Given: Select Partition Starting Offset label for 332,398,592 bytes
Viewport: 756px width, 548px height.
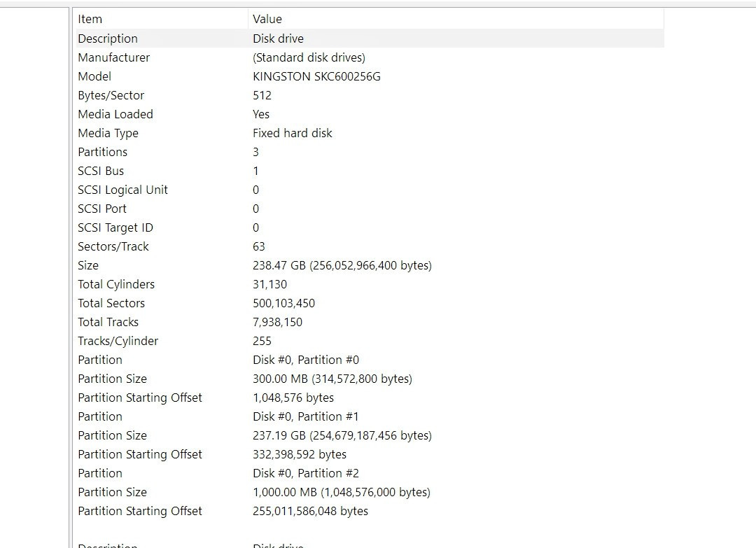Looking at the screenshot, I should click(x=140, y=454).
